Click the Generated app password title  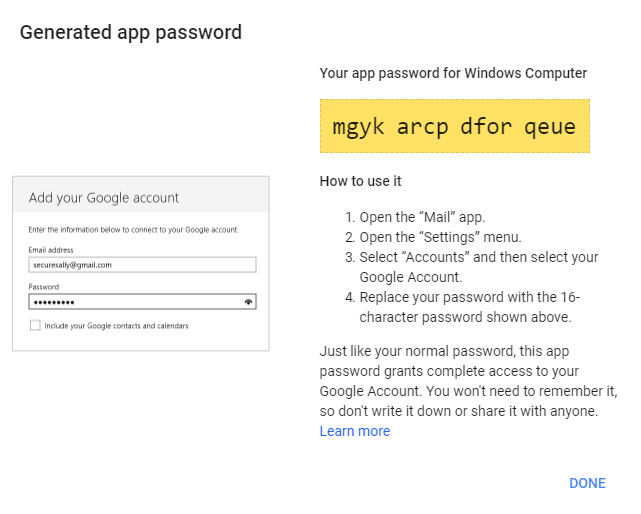click(x=131, y=32)
